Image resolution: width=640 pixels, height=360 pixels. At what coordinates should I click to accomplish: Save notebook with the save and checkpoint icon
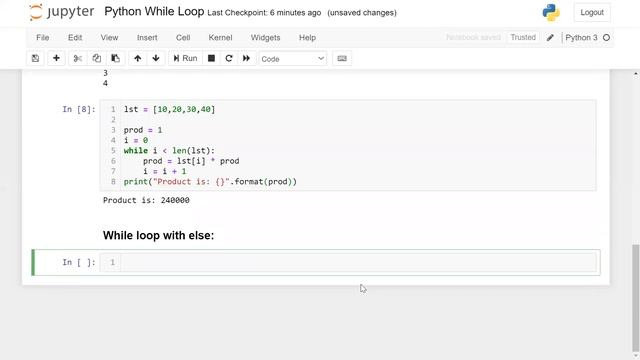[x=36, y=58]
